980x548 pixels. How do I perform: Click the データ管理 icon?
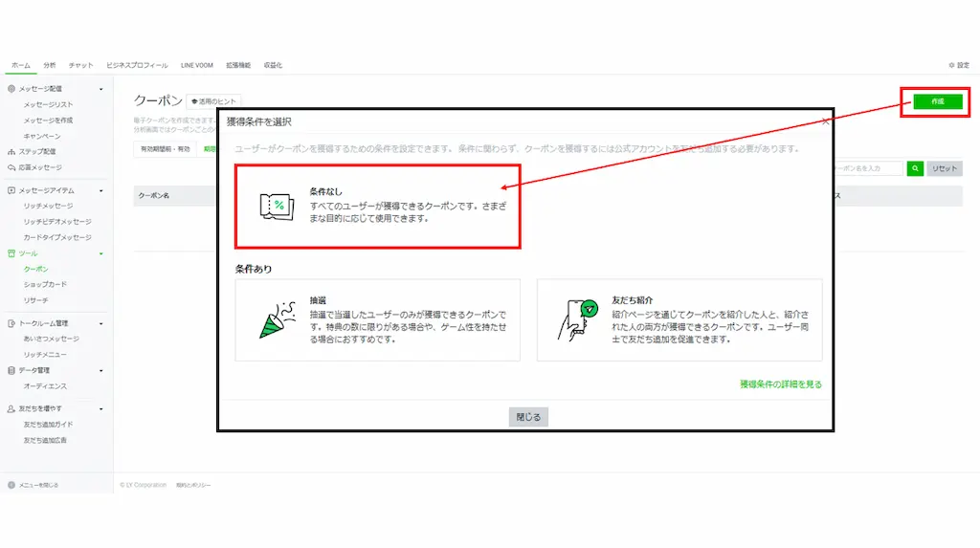pyautogui.click(x=11, y=370)
